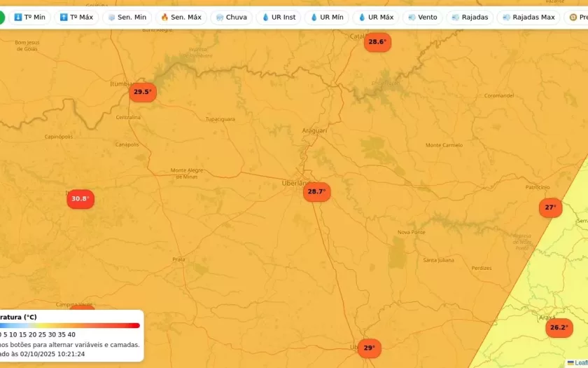Display the Rajadas gusts layer

(470, 17)
